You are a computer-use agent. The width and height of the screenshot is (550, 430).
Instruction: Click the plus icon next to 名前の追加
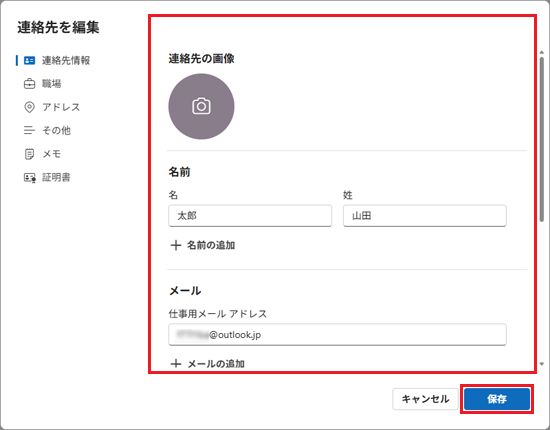(176, 245)
